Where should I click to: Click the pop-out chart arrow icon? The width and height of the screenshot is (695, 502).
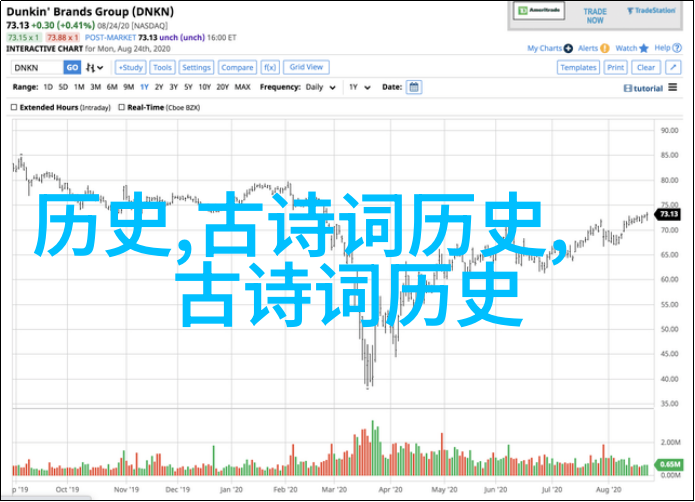673,68
